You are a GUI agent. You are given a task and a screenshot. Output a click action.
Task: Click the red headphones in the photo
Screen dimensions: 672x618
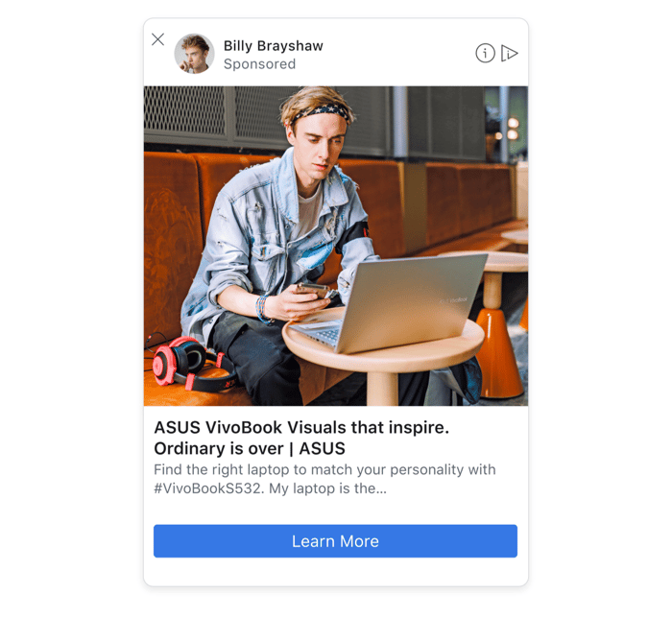(x=192, y=363)
